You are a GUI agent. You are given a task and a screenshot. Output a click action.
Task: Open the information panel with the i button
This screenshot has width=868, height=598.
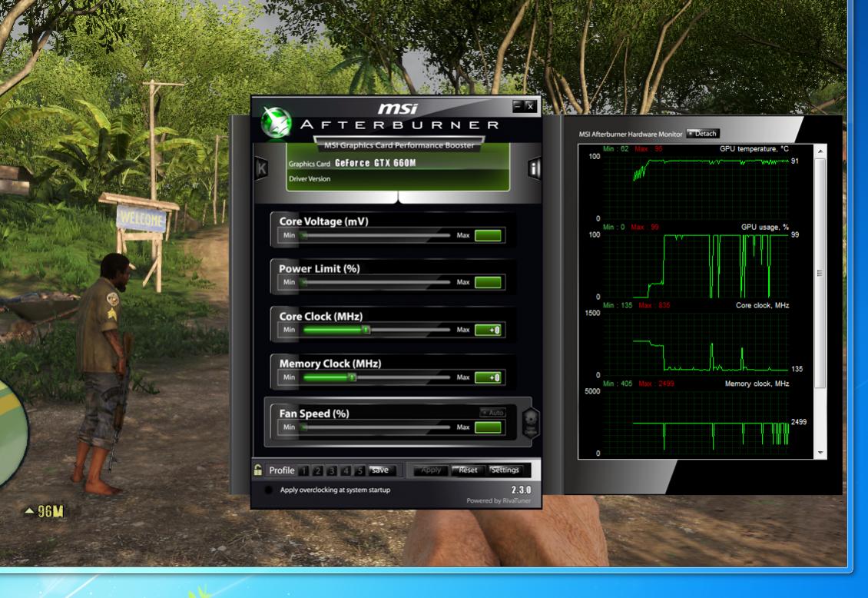click(x=534, y=168)
